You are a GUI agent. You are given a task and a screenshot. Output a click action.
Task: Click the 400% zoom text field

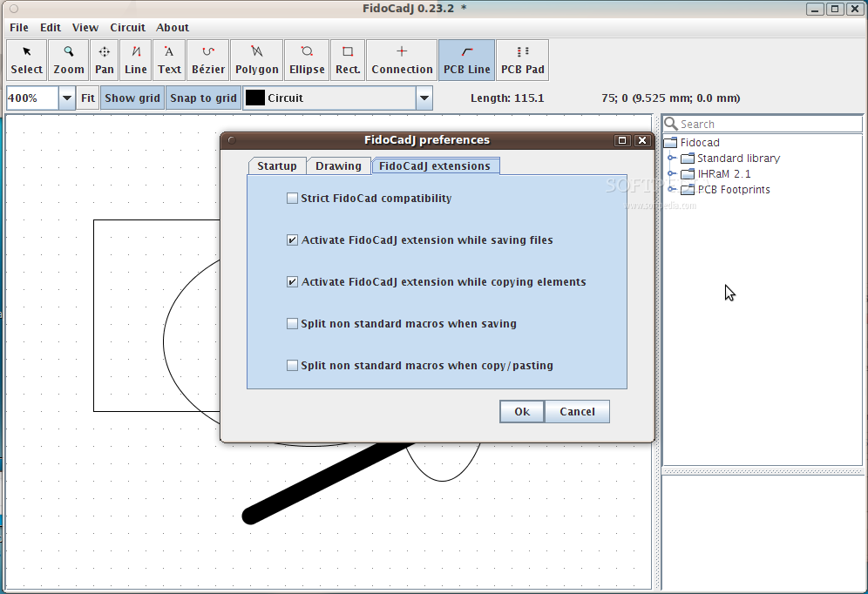click(32, 98)
